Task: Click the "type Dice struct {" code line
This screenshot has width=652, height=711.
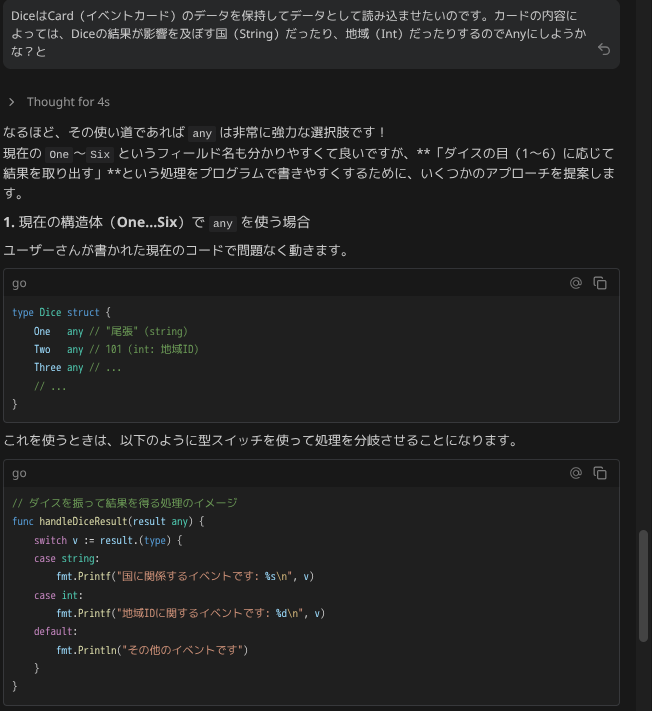Action: tap(61, 312)
